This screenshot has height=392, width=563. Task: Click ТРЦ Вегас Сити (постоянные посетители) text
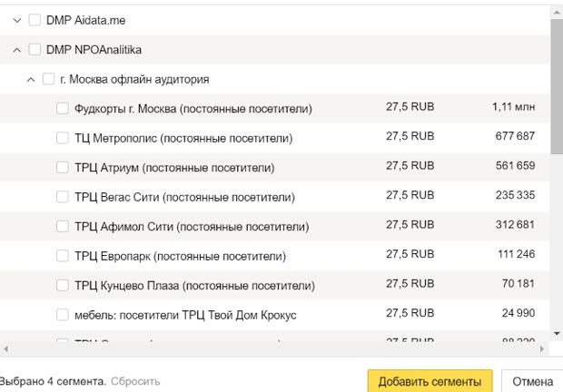tap(184, 197)
